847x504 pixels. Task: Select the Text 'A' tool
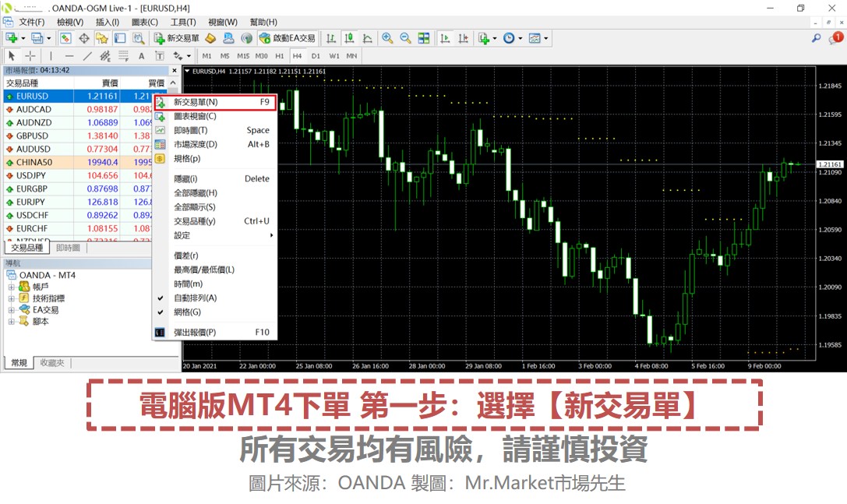point(142,55)
